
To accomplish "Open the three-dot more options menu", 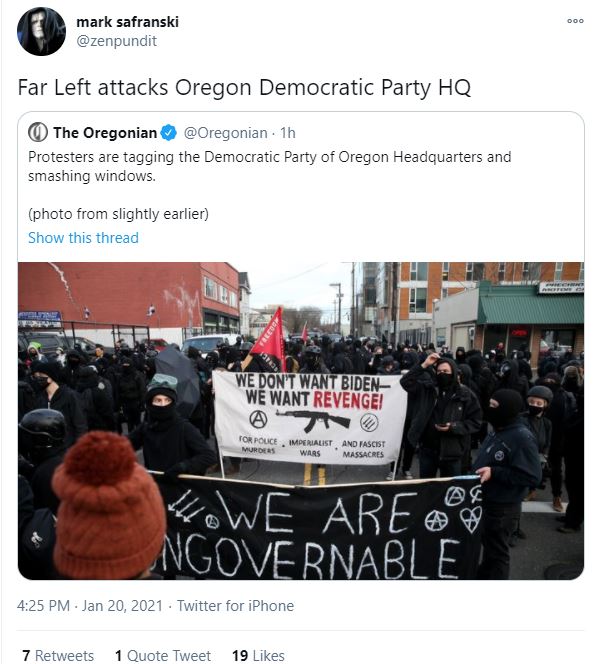I will 575,21.
